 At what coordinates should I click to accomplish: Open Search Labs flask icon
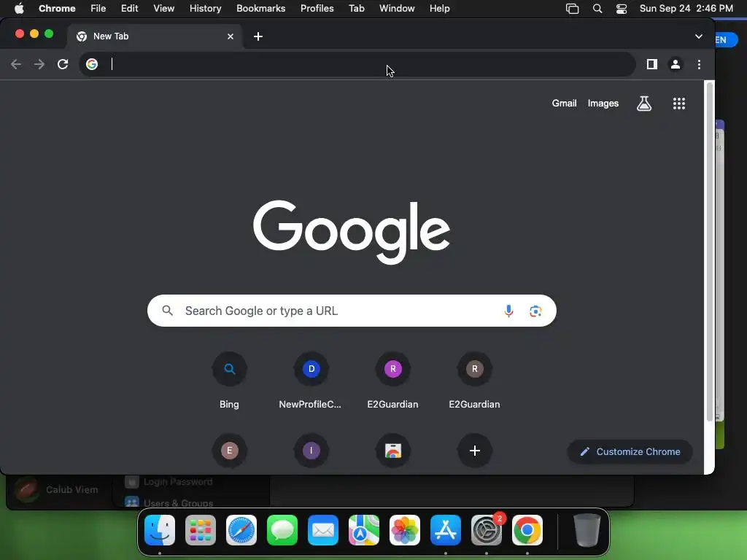coord(644,104)
